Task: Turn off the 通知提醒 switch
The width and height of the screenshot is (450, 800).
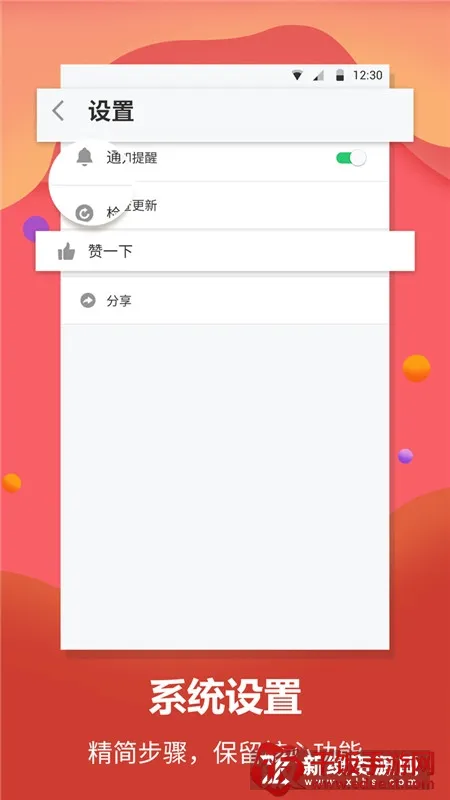Action: tap(351, 158)
